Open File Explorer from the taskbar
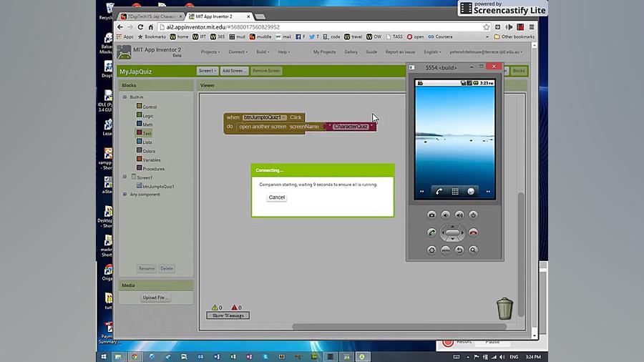 tap(118, 357)
